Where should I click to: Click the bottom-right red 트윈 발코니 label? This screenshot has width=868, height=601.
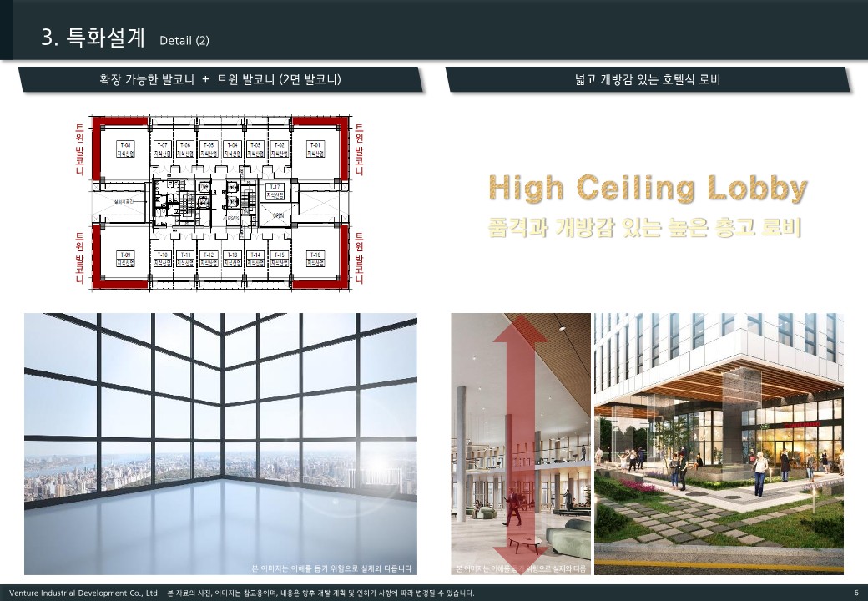tap(360, 258)
